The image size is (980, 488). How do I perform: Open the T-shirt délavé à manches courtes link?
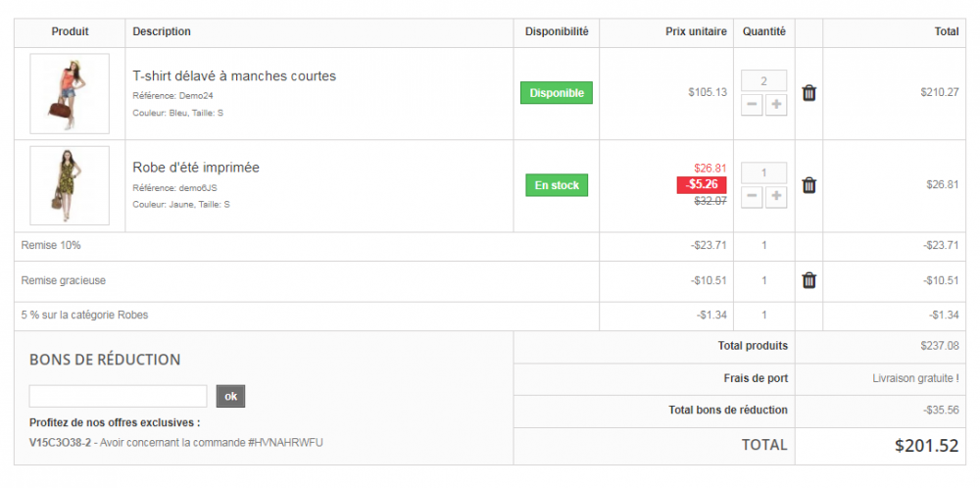coord(234,75)
